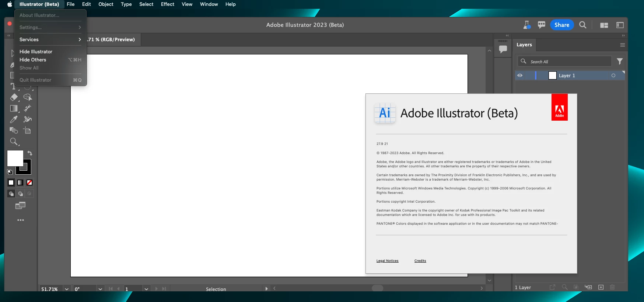The width and height of the screenshot is (644, 302).
Task: Choose Hide Others menu item
Action: 50,60
